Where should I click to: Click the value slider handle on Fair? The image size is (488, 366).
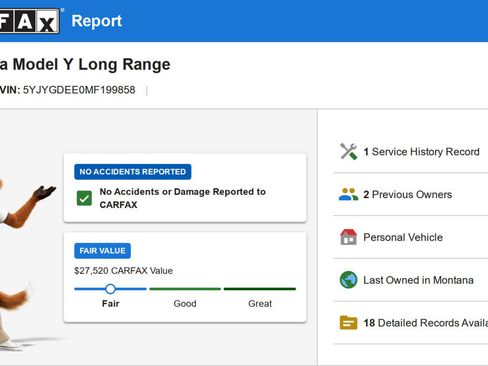coord(110,289)
